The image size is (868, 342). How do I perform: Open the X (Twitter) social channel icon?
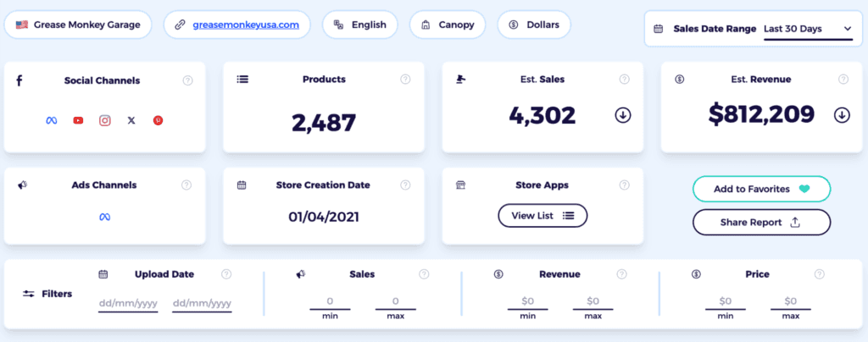coord(131,120)
